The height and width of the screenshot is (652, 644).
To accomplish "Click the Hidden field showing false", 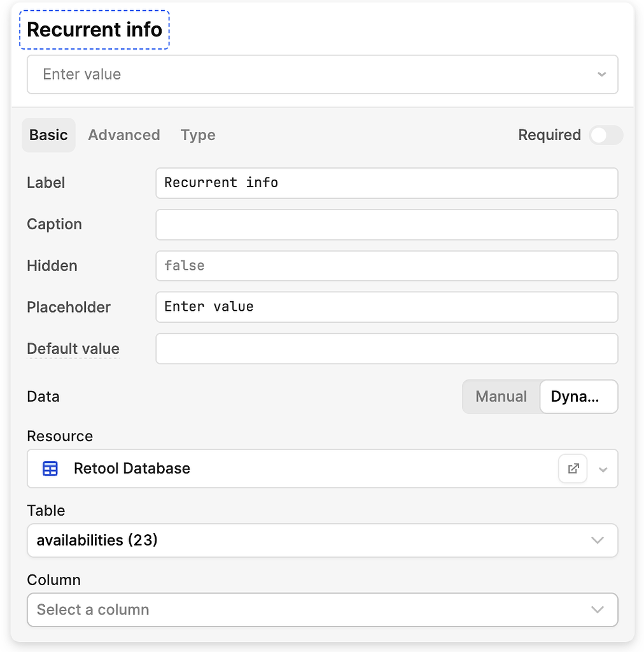I will tap(386, 266).
